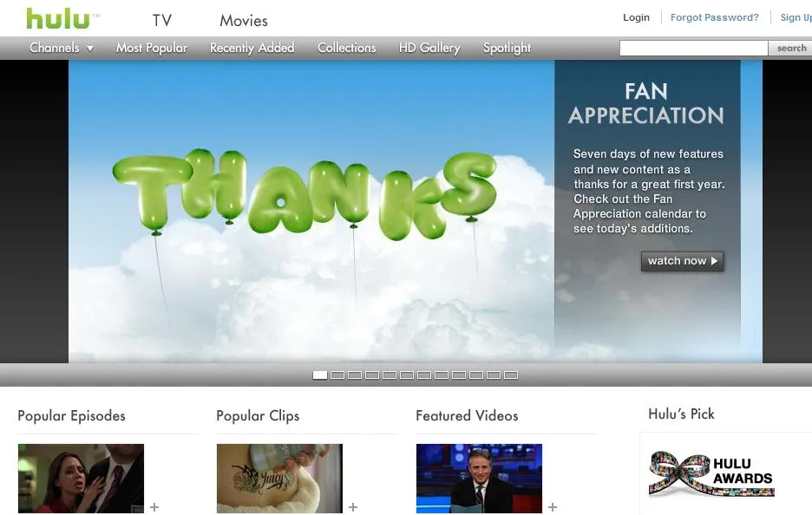Click the search button
The height and width of the screenshot is (515, 812).
790,49
